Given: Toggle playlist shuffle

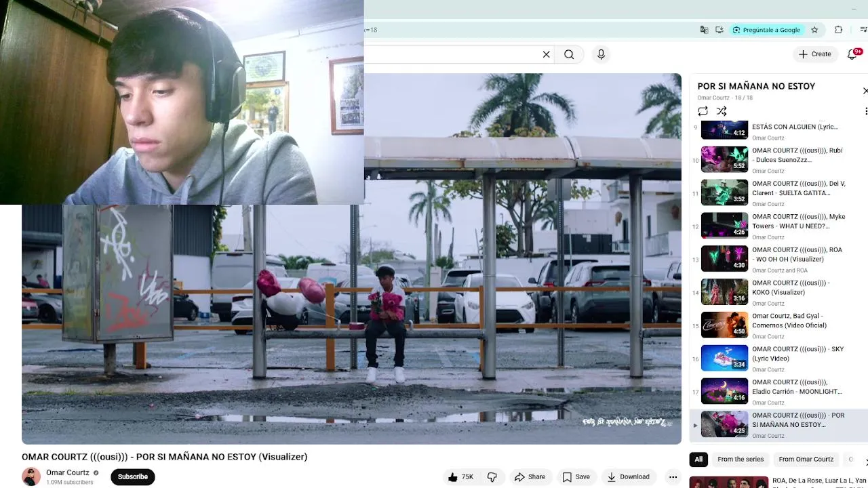Looking at the screenshot, I should pos(722,111).
